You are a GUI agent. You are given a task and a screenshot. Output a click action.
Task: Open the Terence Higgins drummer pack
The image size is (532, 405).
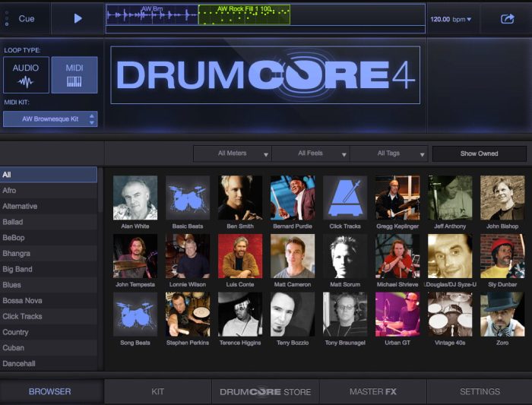(240, 315)
